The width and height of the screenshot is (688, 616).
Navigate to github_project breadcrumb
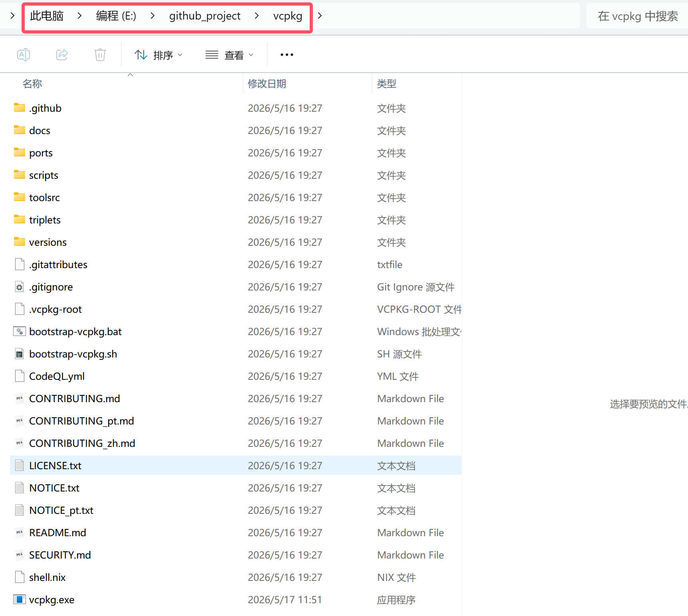coord(205,16)
